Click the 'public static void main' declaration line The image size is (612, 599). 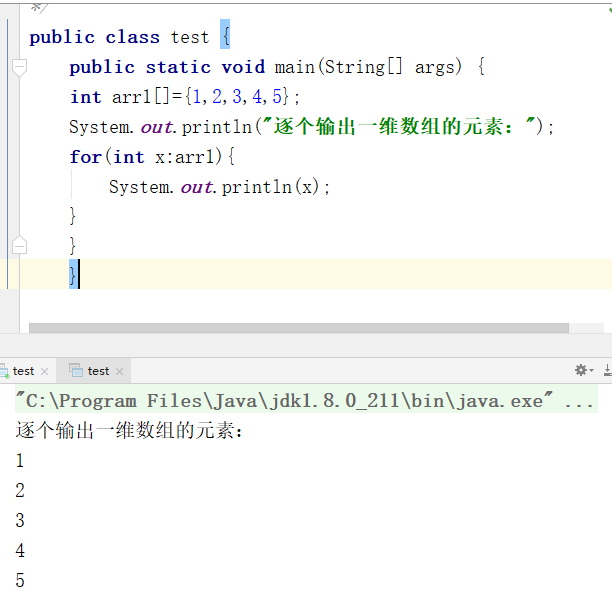click(277, 67)
